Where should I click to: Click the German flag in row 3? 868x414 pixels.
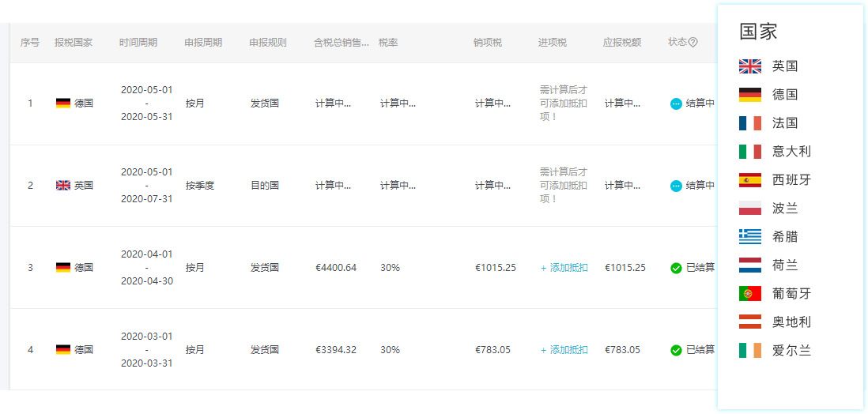pyautogui.click(x=63, y=267)
